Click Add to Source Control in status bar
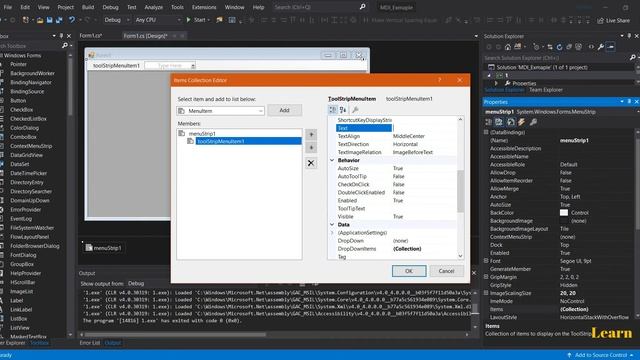This screenshot has height=360, width=640. pos(600,355)
